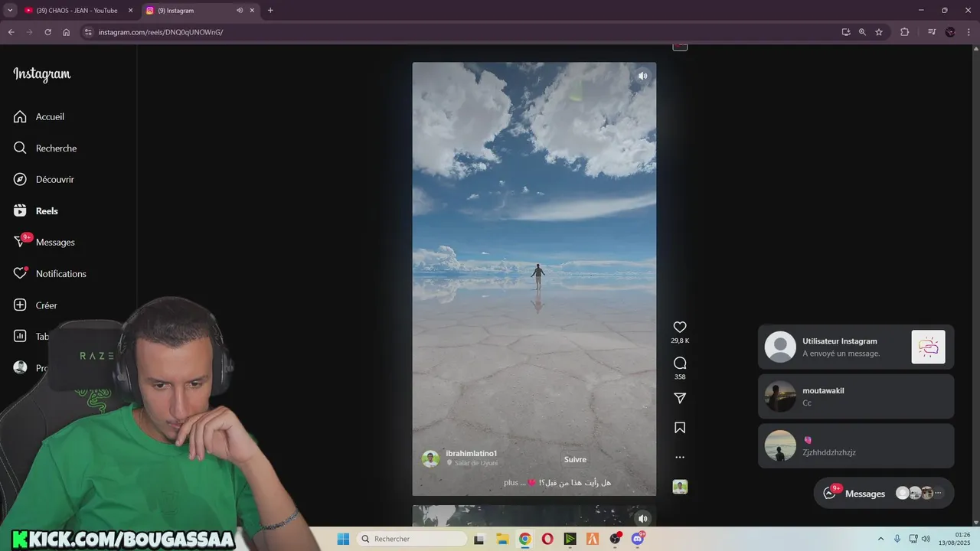Open Discord from the taskbar
980x551 pixels.
(x=638, y=539)
